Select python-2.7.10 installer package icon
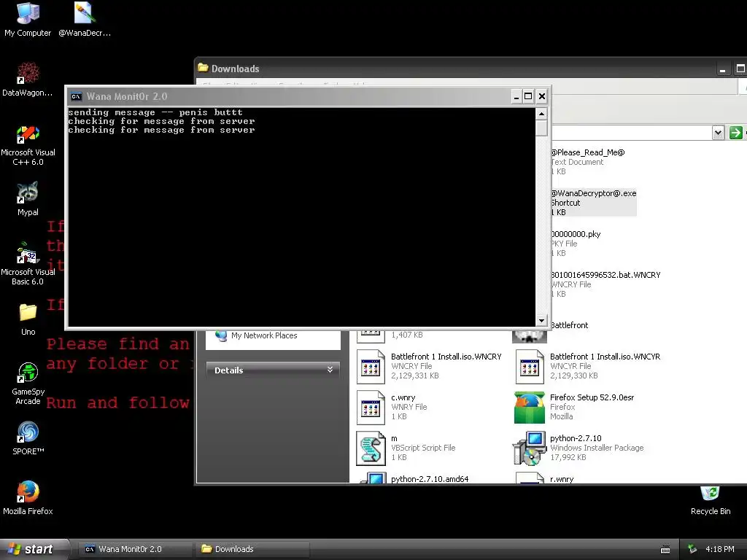 pos(530,448)
